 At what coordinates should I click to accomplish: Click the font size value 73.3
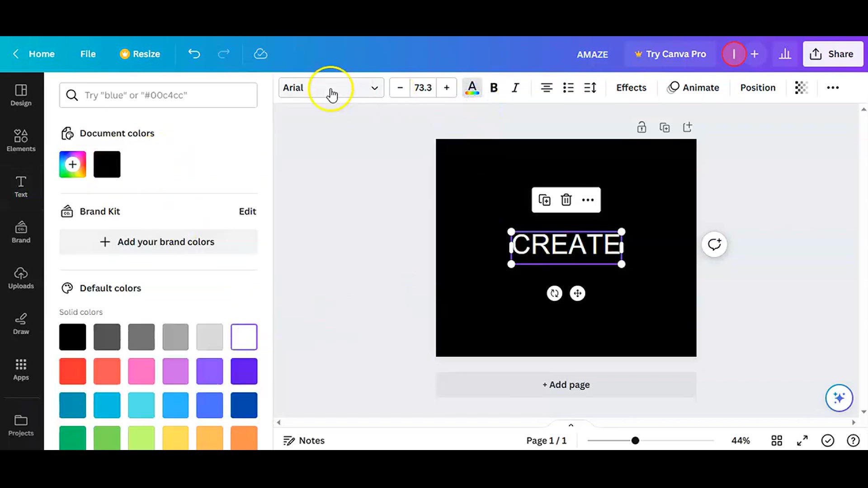pyautogui.click(x=423, y=88)
